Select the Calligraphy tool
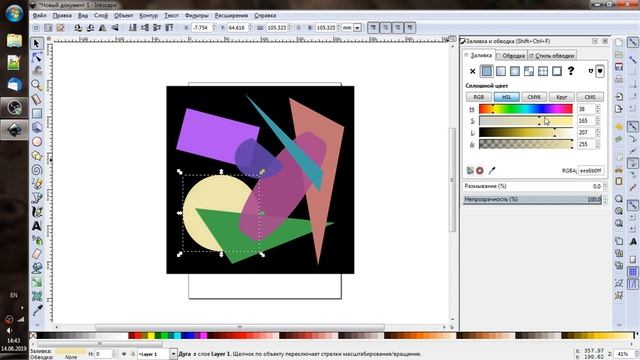Image resolution: width=640 pixels, height=360 pixels. tap(37, 211)
